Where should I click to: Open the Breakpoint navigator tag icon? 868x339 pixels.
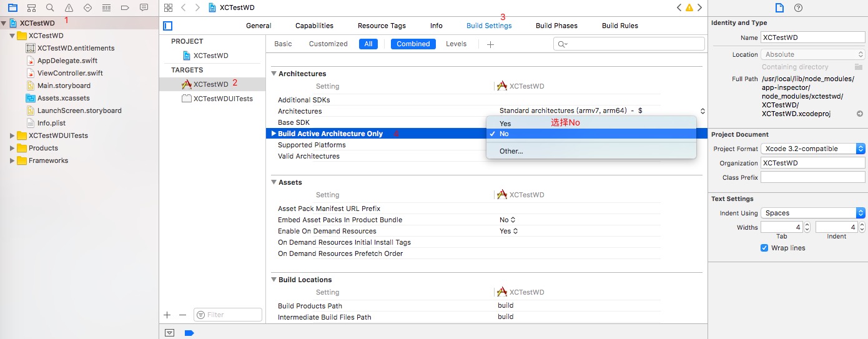pyautogui.click(x=125, y=7)
